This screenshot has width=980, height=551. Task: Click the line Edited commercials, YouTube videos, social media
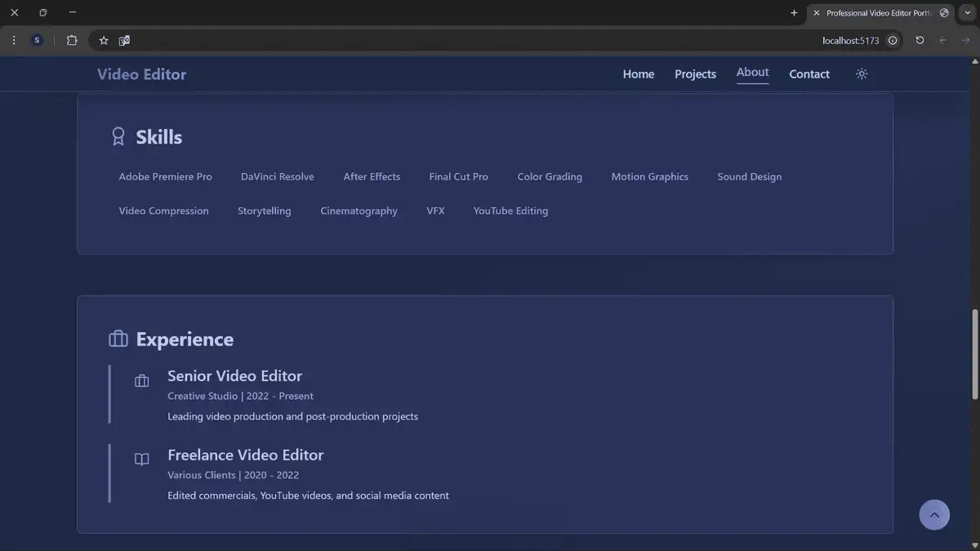[308, 495]
